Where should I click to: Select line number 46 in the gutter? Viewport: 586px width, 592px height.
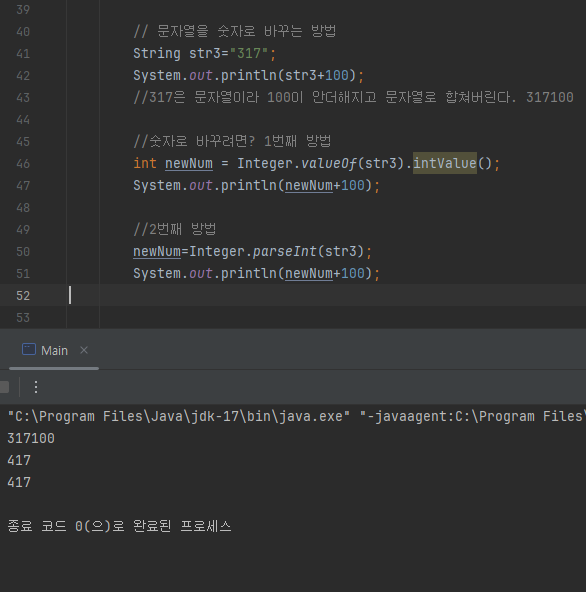point(23,163)
